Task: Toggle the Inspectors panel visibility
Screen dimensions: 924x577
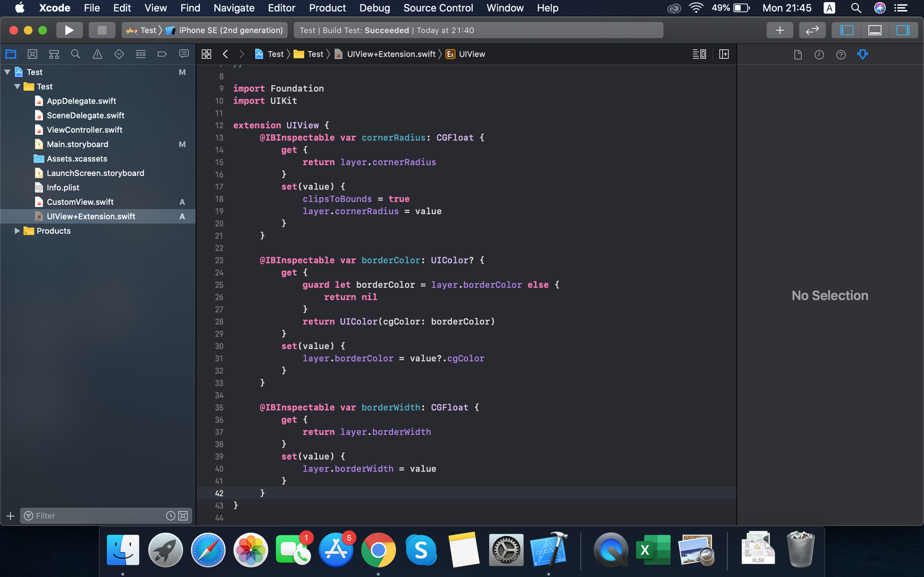Action: click(903, 30)
